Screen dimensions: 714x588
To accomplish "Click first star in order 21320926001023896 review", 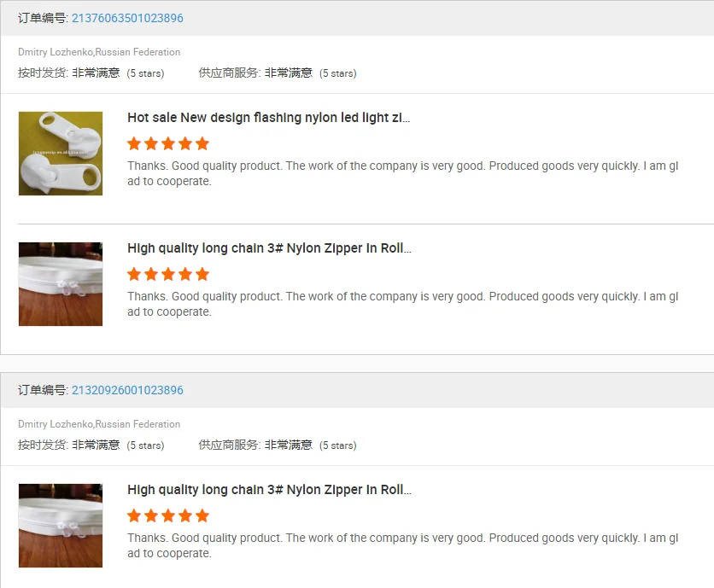I will [134, 515].
